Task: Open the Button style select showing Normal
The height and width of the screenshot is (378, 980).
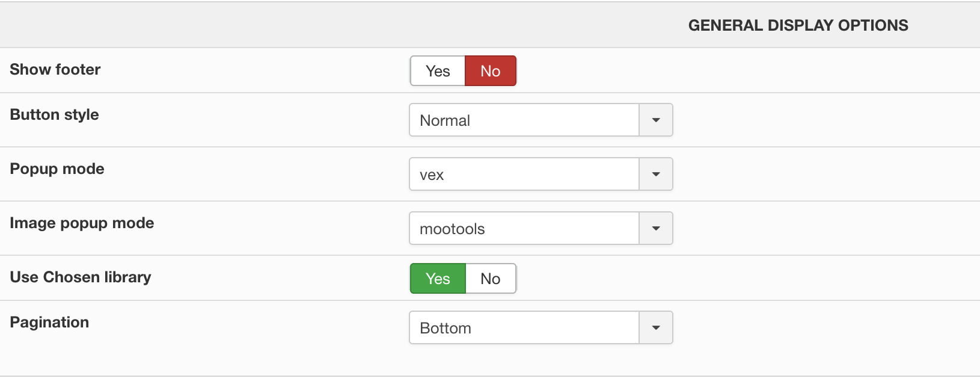Action: pos(524,120)
